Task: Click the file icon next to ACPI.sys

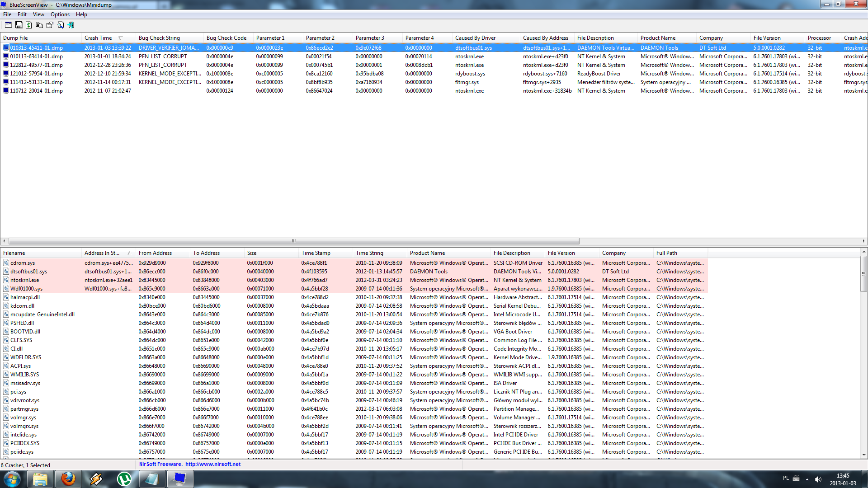Action: pos(6,366)
